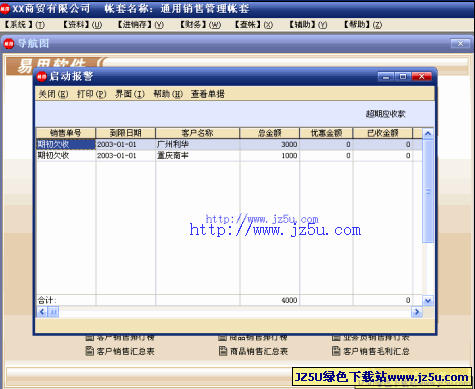Click 查看单据 menu item
The height and width of the screenshot is (389, 475).
click(208, 94)
